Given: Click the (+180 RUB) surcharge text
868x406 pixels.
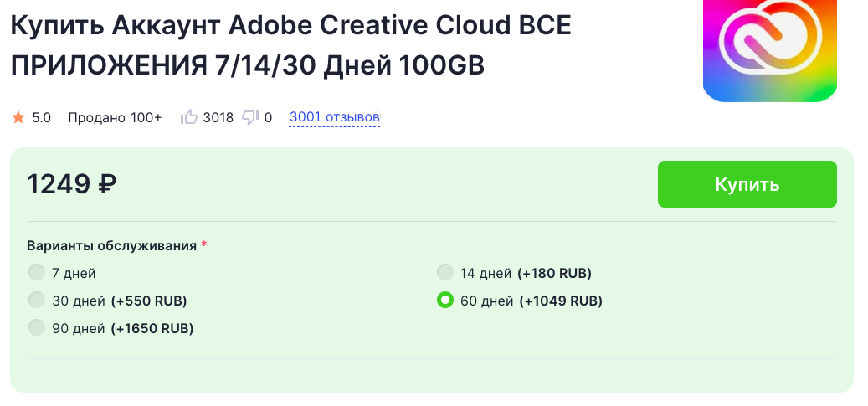Looking at the screenshot, I should click(x=554, y=273).
